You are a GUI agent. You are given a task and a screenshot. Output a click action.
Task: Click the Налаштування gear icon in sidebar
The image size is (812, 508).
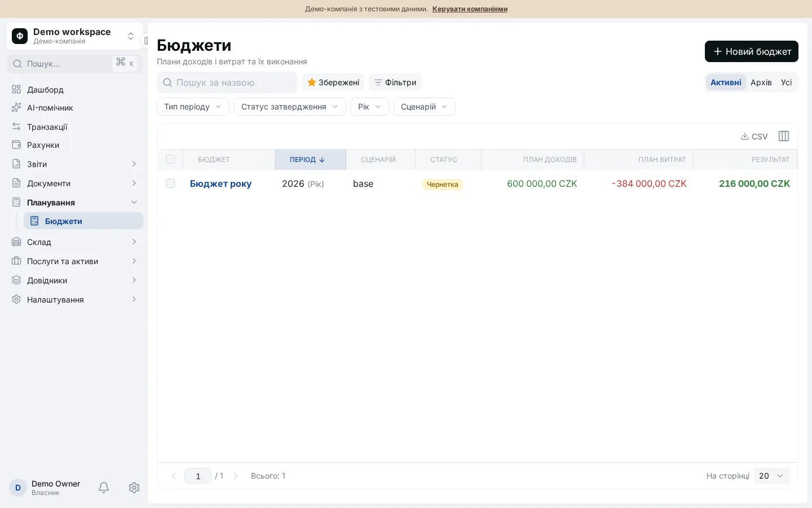pos(16,299)
